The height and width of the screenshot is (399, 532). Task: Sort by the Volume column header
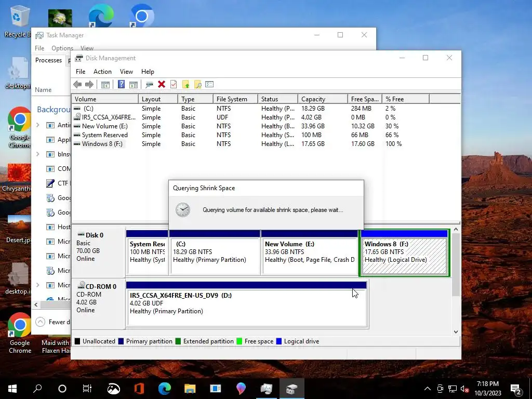point(105,99)
